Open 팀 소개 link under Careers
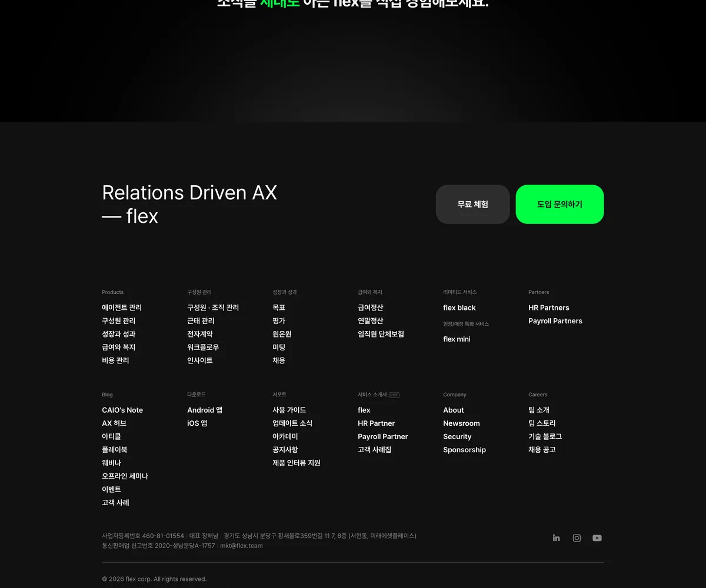The width and height of the screenshot is (706, 588). [x=539, y=410]
